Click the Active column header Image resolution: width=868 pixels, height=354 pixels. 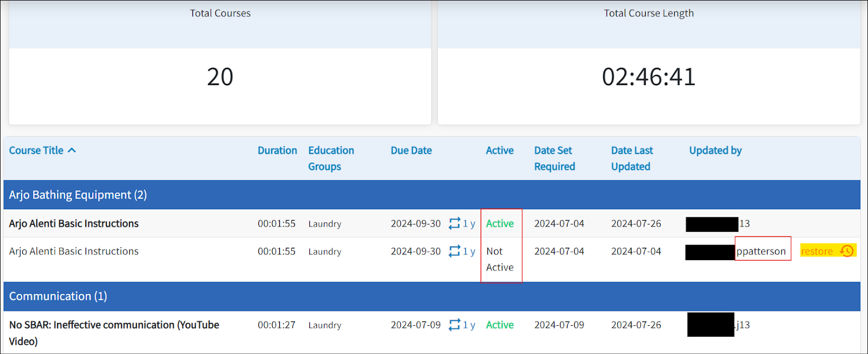[x=499, y=151]
